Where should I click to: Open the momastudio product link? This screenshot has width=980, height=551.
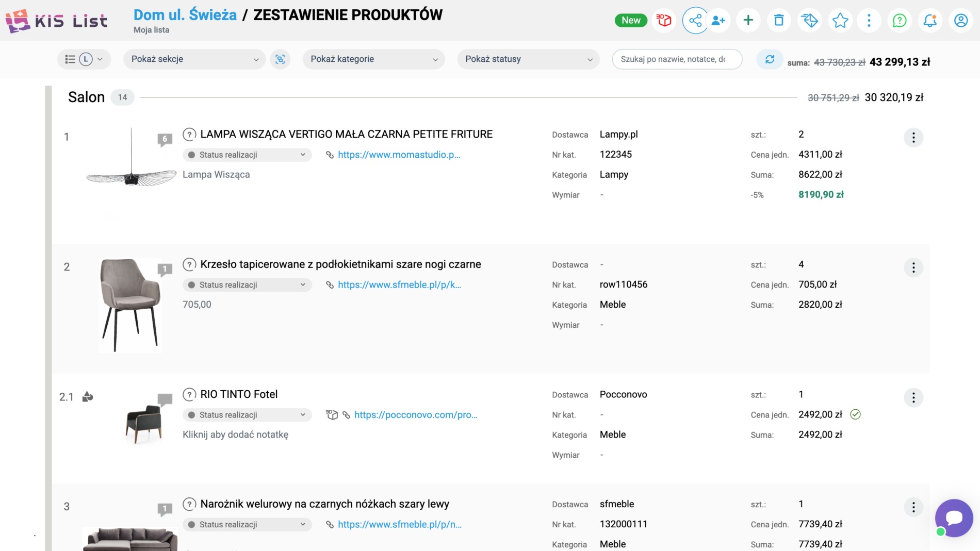(x=399, y=155)
